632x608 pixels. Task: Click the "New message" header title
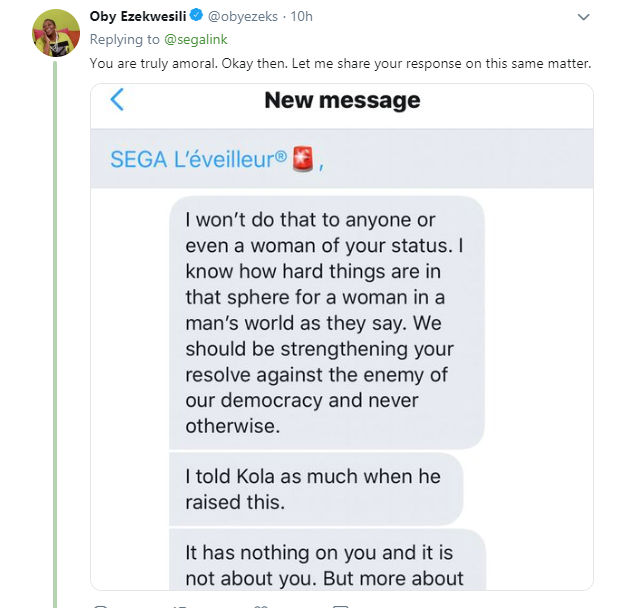pyautogui.click(x=342, y=100)
